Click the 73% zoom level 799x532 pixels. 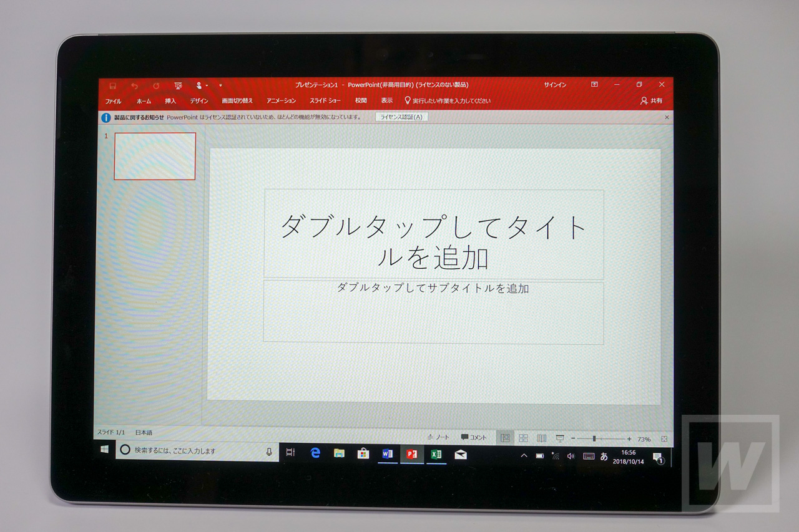tap(644, 439)
